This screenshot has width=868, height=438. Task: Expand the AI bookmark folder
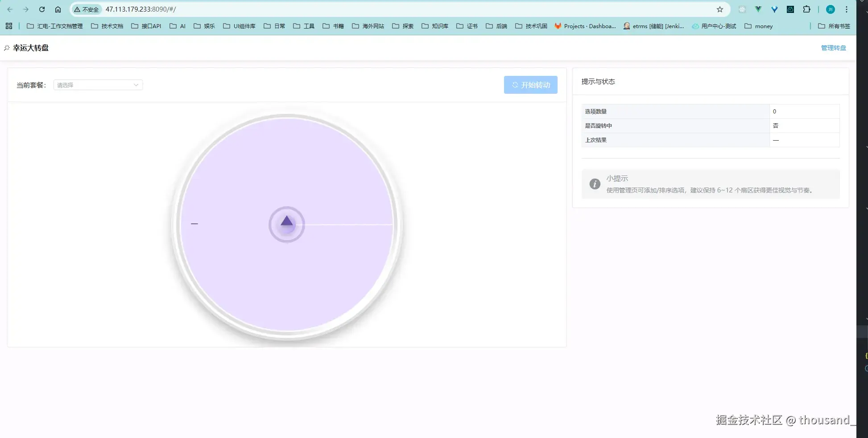point(178,26)
